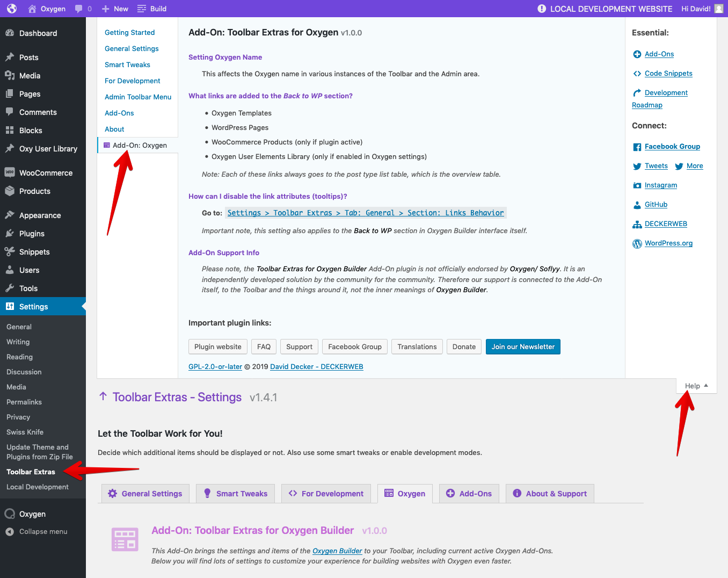Open the More Twitter link
The width and height of the screenshot is (728, 578).
coord(695,165)
